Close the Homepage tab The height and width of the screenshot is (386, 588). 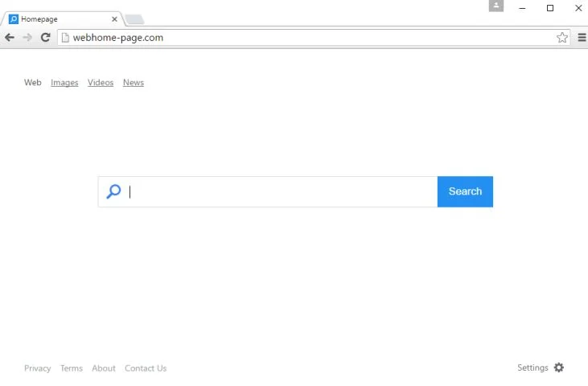tap(114, 19)
